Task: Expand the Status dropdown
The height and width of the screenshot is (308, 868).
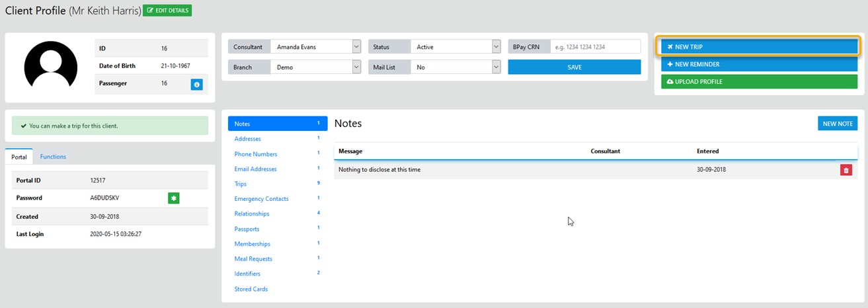Action: tap(455, 47)
